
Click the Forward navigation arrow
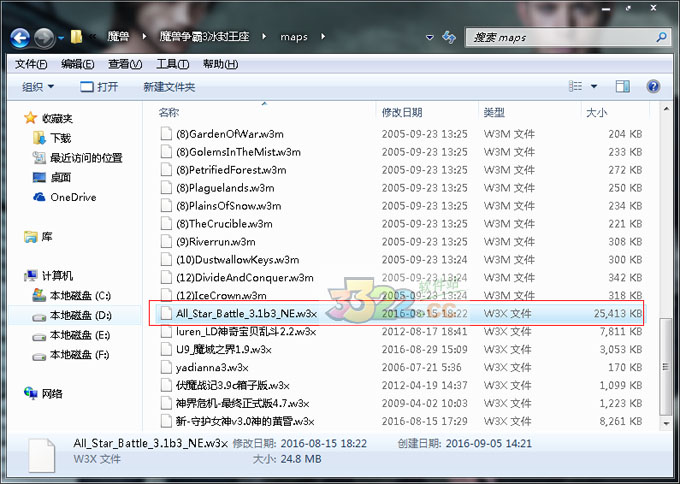[x=44, y=38]
